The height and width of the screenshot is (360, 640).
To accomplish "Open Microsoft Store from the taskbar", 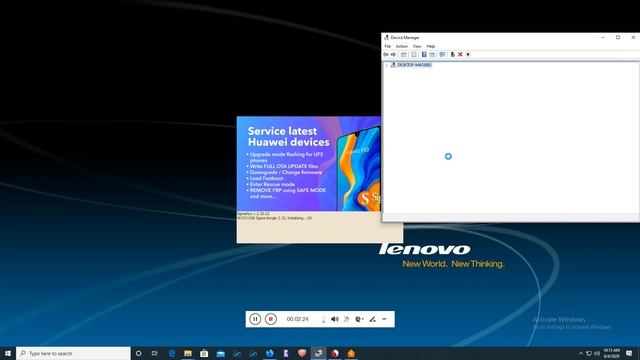I will click(x=204, y=353).
